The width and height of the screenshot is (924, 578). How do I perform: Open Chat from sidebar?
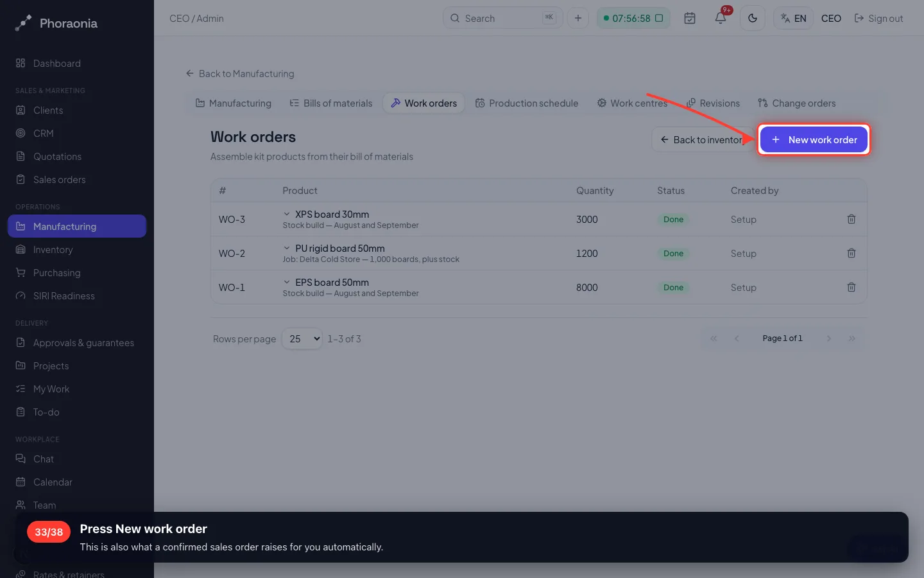pos(77,459)
